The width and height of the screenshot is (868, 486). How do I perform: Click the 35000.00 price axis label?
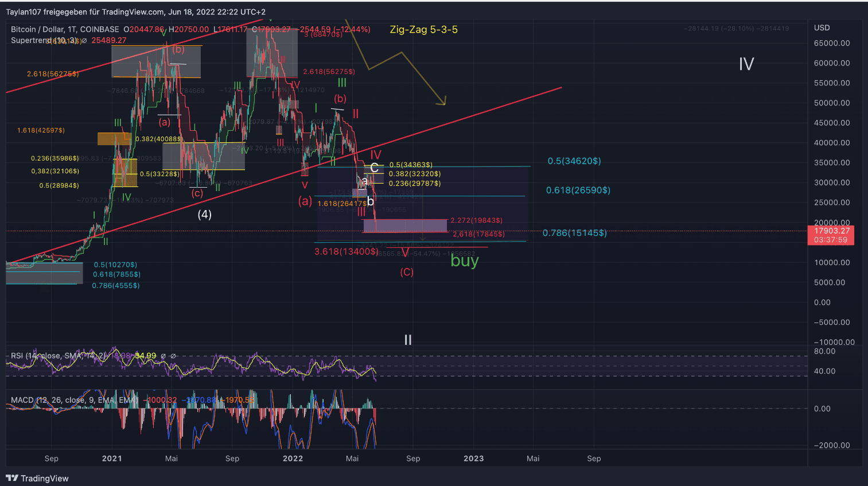(832, 162)
